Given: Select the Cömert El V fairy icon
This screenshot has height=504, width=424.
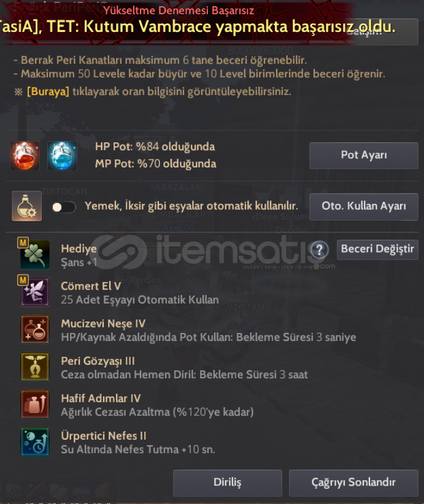Looking at the screenshot, I should (35, 292).
